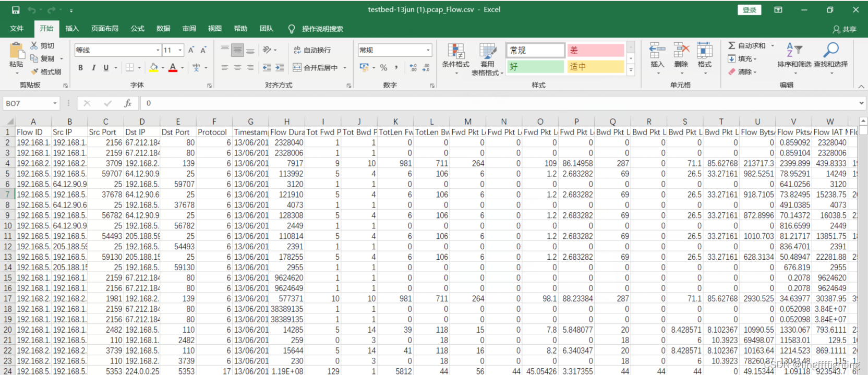Click the Percent Style icon
This screenshot has width=868, height=375.
click(383, 67)
